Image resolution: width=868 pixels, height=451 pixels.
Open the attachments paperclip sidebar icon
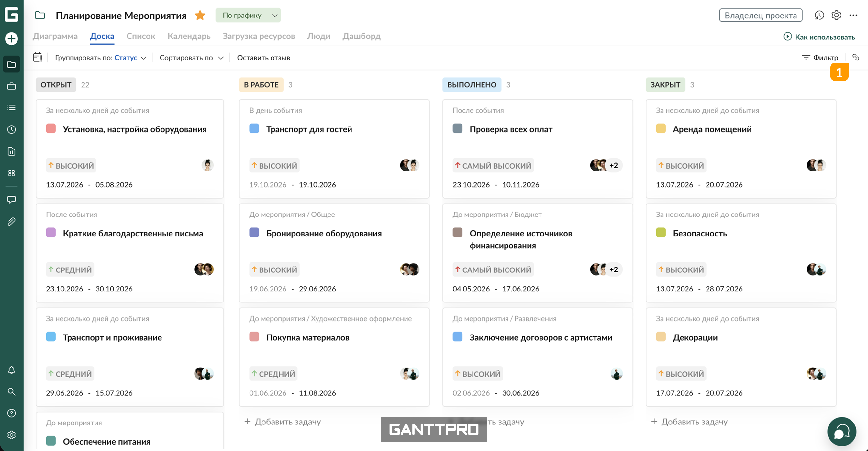11,221
